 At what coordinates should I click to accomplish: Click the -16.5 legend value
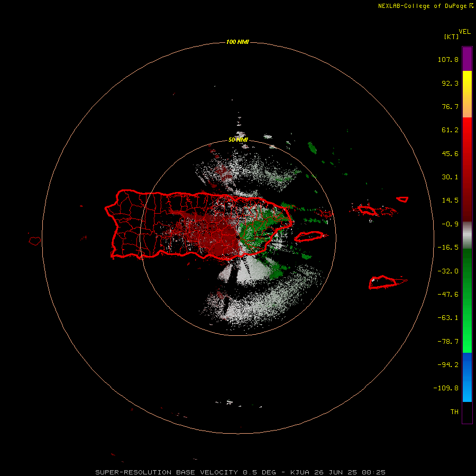tap(448, 248)
